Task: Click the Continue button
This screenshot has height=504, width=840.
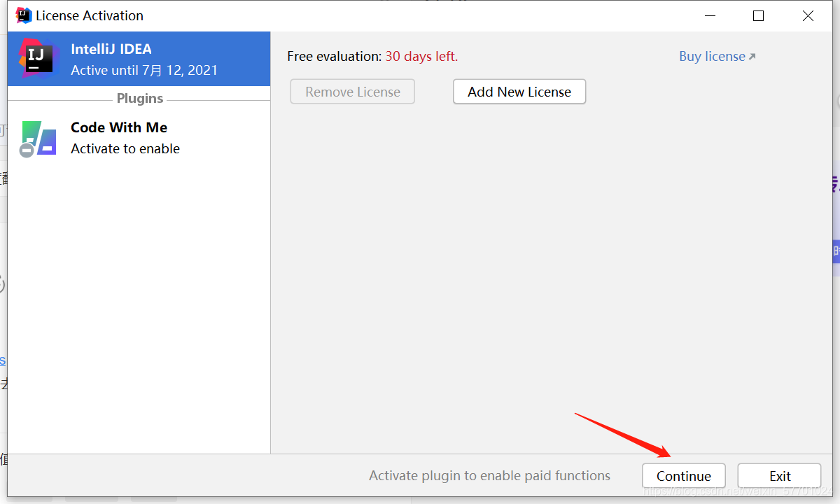Action: [x=683, y=476]
